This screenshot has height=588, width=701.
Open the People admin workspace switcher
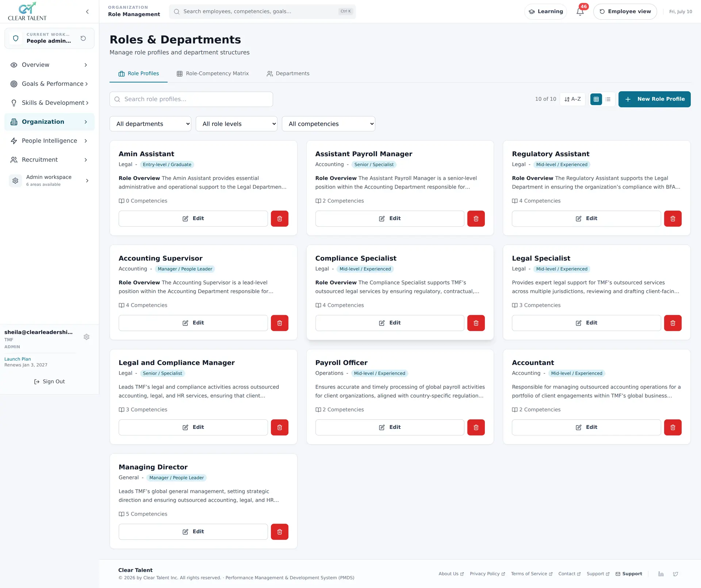coord(49,38)
